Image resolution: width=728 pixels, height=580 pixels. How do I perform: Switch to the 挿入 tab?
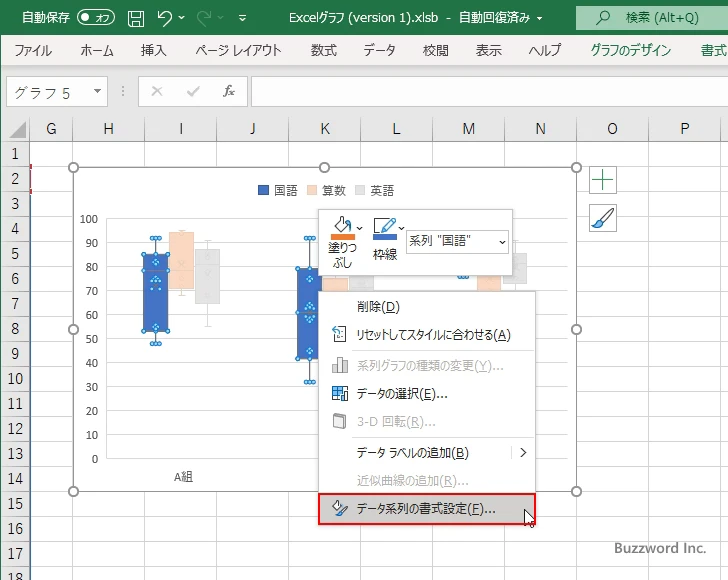coord(153,50)
